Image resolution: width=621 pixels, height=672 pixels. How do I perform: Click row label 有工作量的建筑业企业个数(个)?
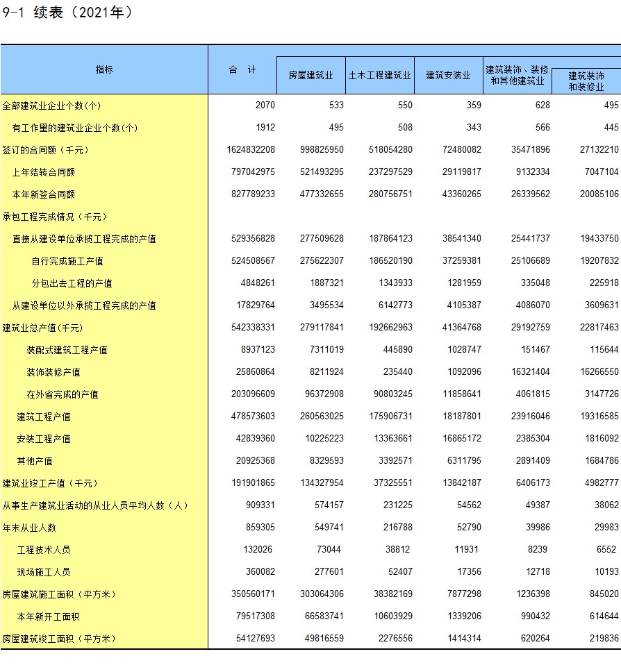click(x=74, y=128)
